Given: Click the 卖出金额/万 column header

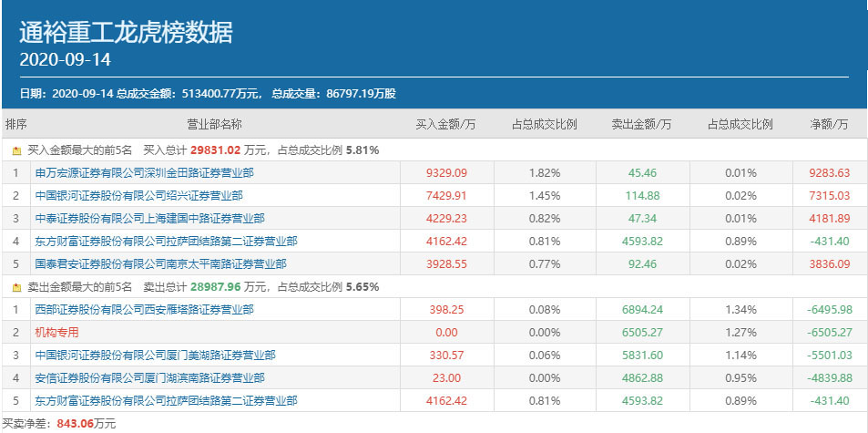Looking at the screenshot, I should (x=641, y=124).
